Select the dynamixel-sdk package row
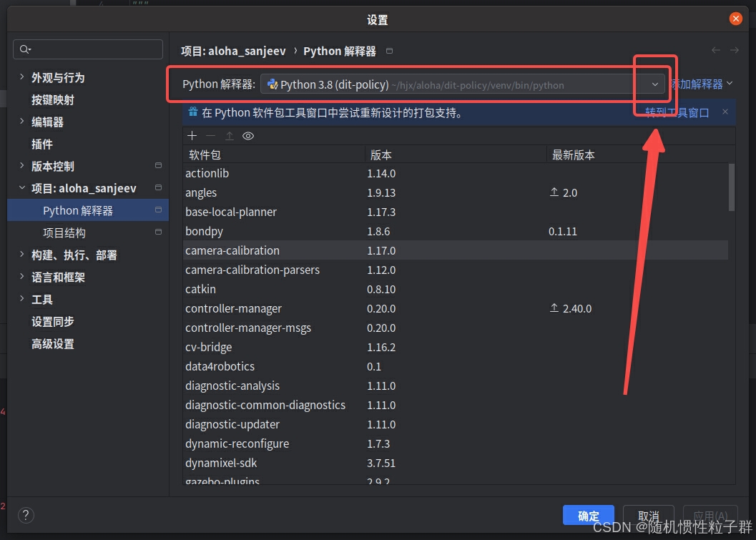The height and width of the screenshot is (540, 756). tap(455, 462)
